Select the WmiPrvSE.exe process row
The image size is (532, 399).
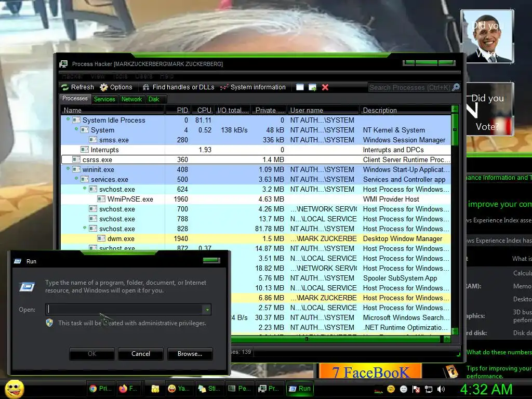pos(256,199)
